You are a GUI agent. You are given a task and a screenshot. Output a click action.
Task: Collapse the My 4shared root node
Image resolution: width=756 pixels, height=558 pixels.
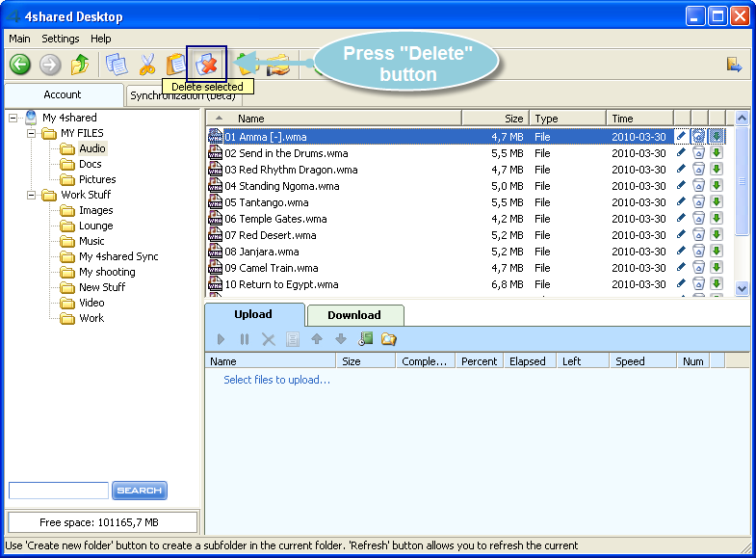click(13, 118)
